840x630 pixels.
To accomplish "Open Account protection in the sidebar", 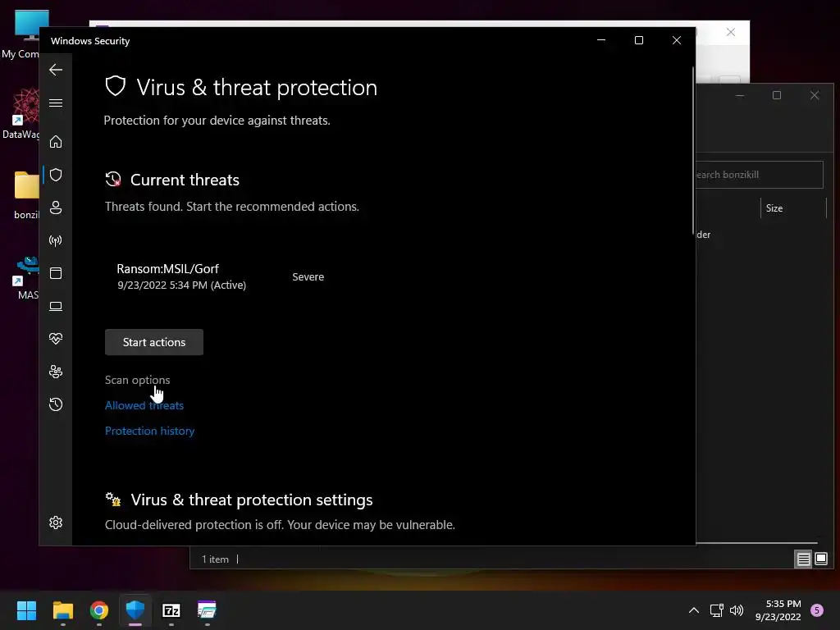I will point(56,208).
